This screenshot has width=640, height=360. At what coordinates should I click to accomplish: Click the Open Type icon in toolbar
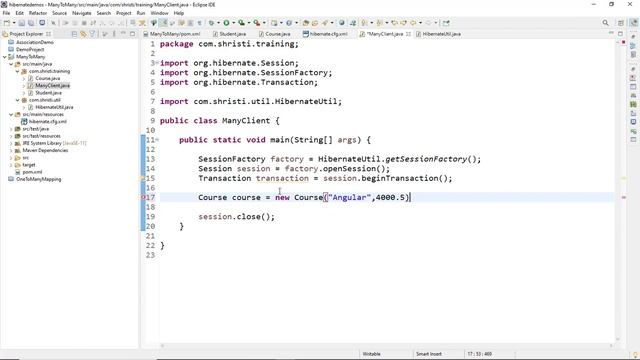(305, 23)
